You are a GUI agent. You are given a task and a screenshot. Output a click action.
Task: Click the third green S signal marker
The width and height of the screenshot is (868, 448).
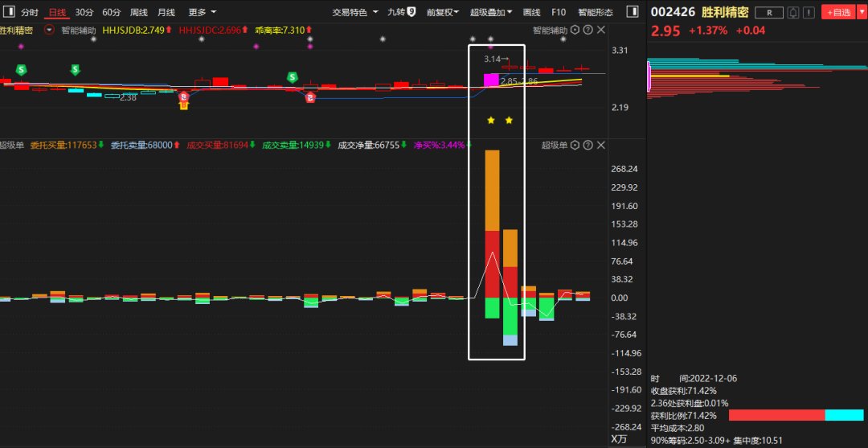click(x=292, y=77)
